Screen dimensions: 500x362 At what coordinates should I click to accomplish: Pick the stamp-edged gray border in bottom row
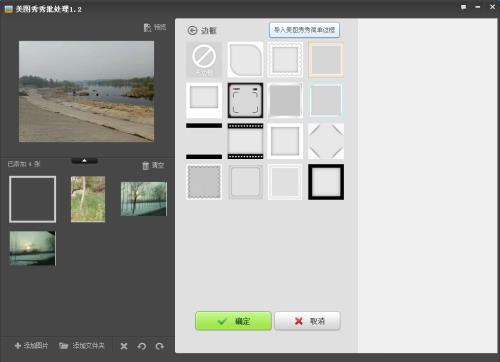tap(204, 182)
